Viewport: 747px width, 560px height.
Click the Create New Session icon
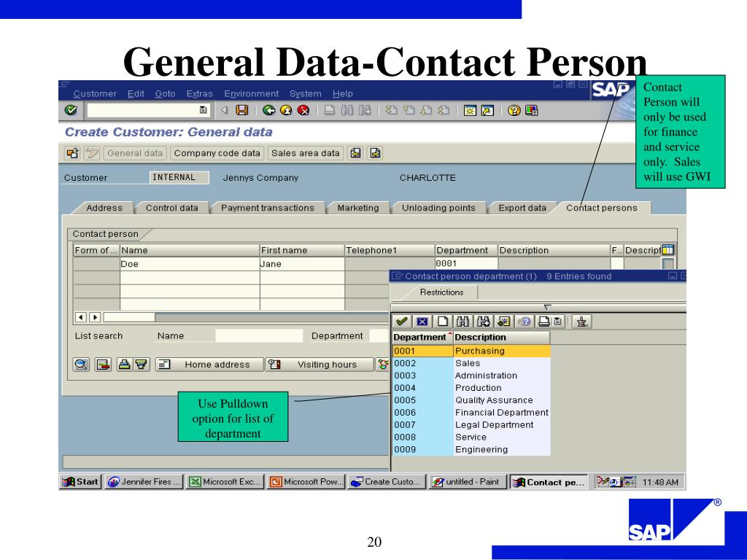tap(471, 111)
